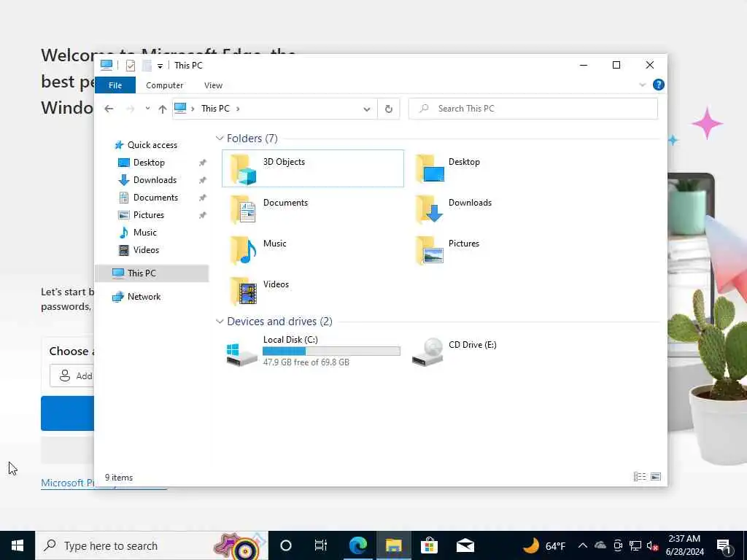Open Microsoft Edge from taskbar

(357, 545)
